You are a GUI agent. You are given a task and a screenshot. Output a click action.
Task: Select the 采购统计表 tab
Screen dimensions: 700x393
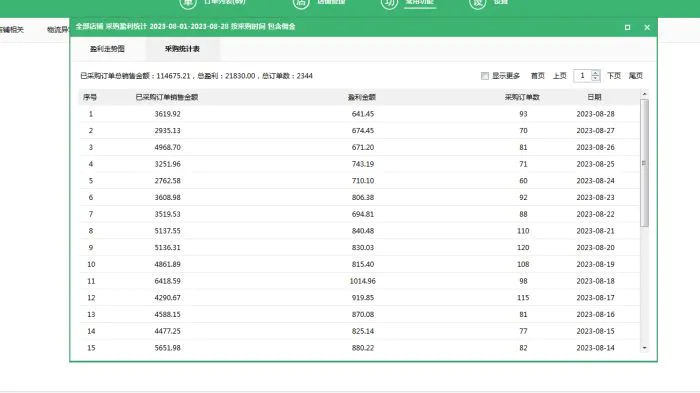click(183, 49)
